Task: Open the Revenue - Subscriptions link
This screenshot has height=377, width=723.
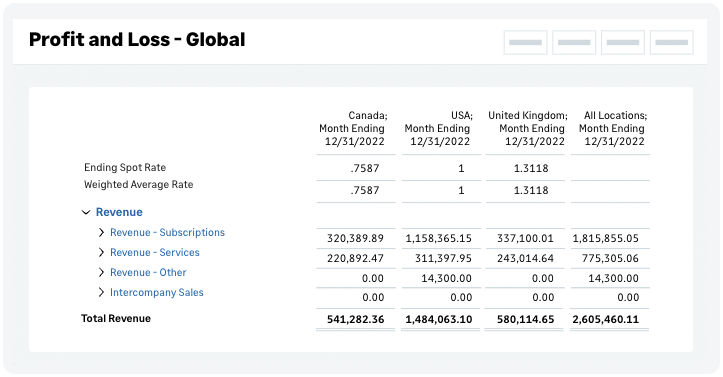Action: (x=167, y=232)
